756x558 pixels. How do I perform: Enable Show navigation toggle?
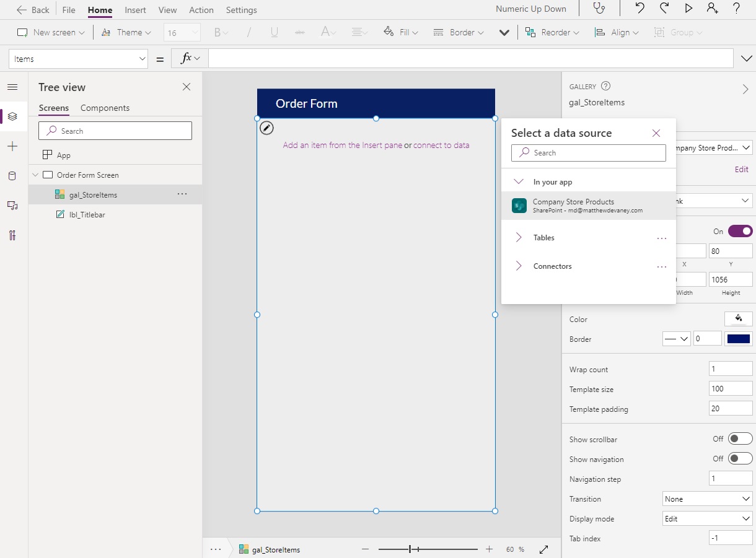(740, 458)
